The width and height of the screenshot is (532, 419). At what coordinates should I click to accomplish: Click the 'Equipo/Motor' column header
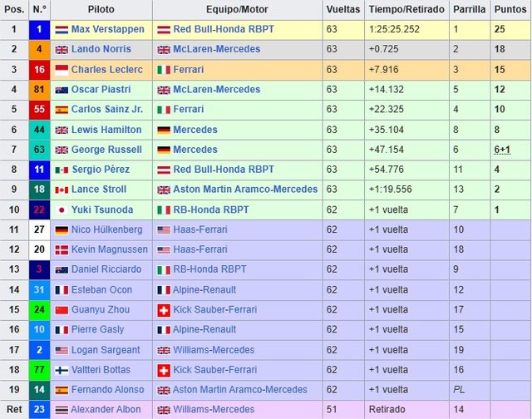pos(237,9)
